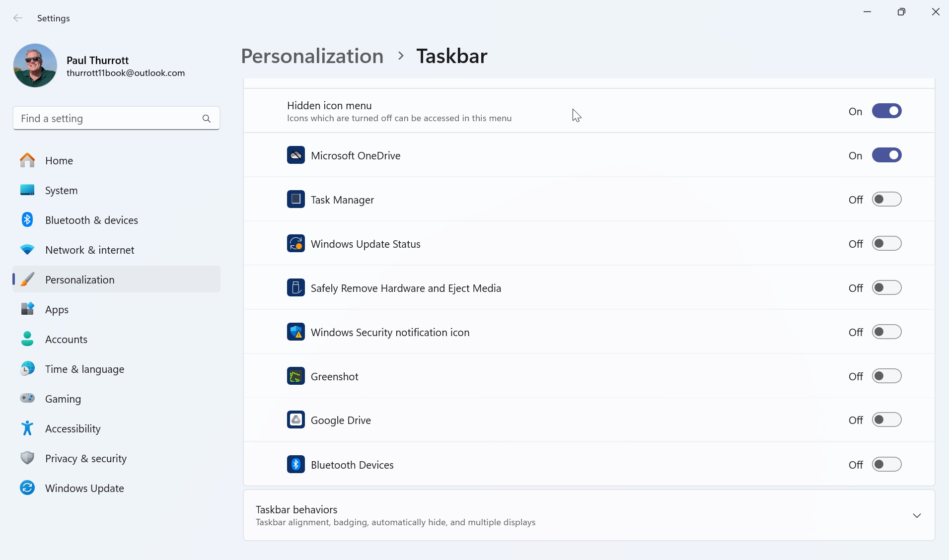The width and height of the screenshot is (949, 560).
Task: Click the Microsoft OneDrive cloud icon
Action: point(295,155)
